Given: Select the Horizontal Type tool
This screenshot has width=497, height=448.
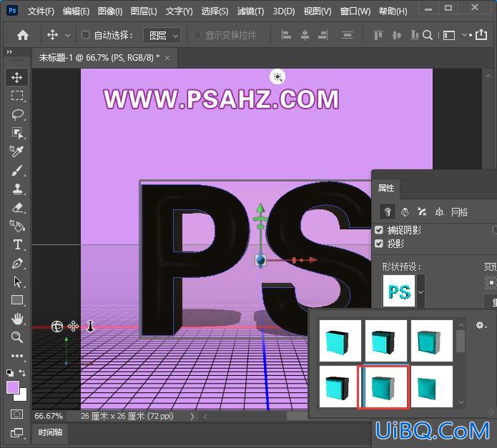Looking at the screenshot, I should 16,245.
